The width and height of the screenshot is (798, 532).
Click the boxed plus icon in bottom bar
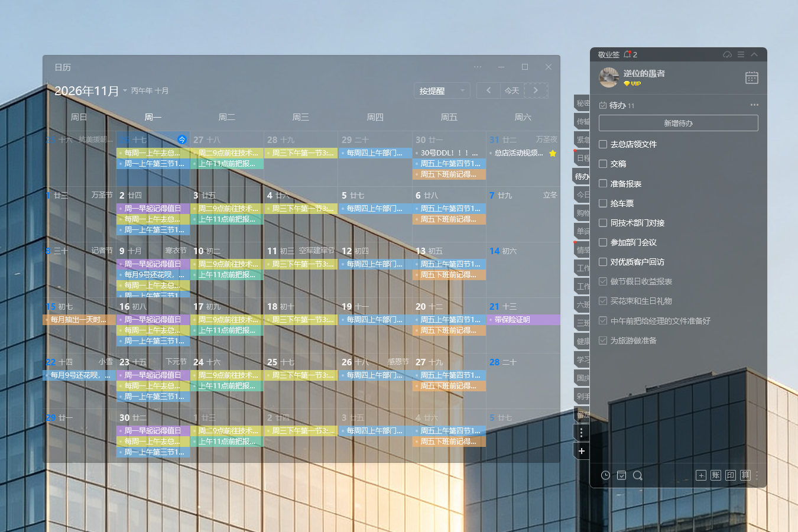click(701, 475)
